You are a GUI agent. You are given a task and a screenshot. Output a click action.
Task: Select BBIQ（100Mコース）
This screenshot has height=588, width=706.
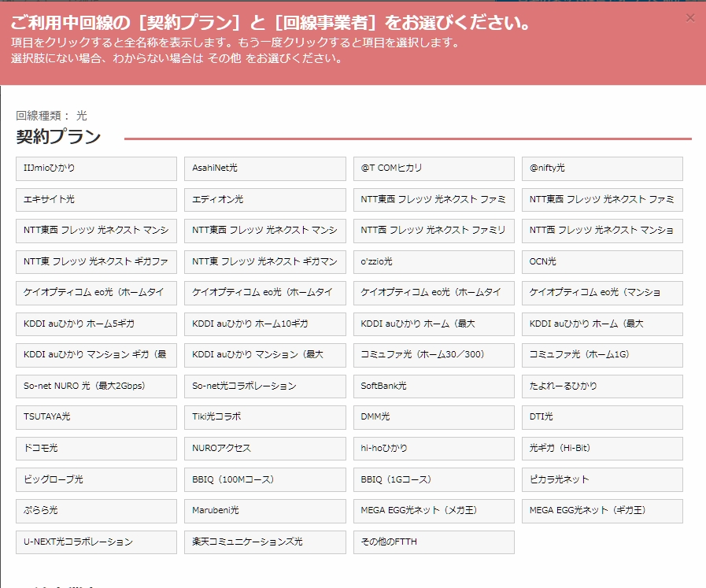click(x=264, y=479)
